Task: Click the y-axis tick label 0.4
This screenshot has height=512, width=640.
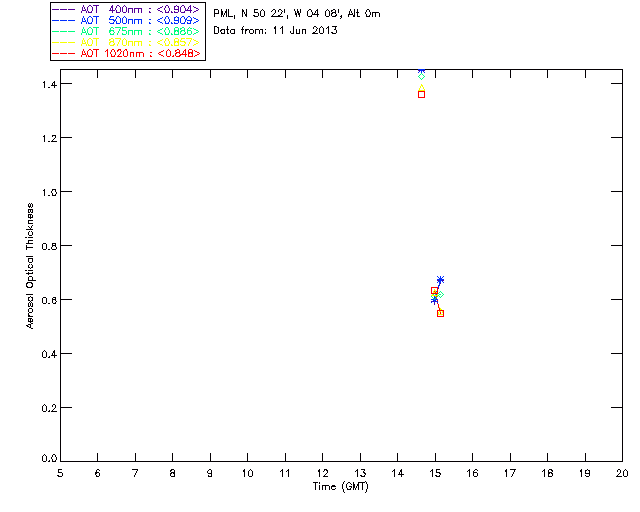Action: coord(49,354)
